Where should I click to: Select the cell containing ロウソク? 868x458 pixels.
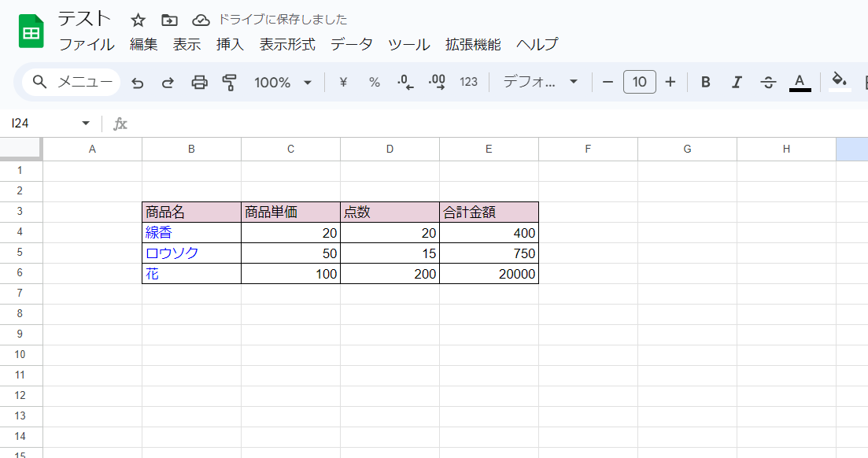pyautogui.click(x=191, y=253)
